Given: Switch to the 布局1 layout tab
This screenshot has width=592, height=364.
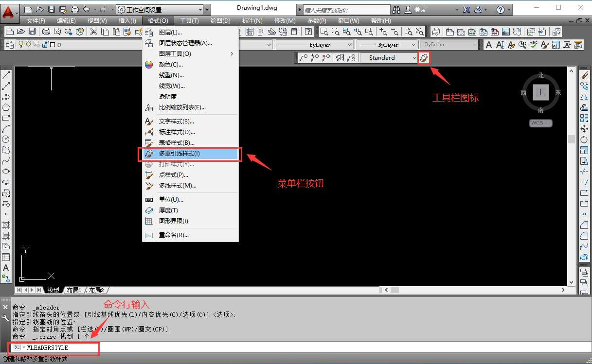Looking at the screenshot, I should [74, 290].
